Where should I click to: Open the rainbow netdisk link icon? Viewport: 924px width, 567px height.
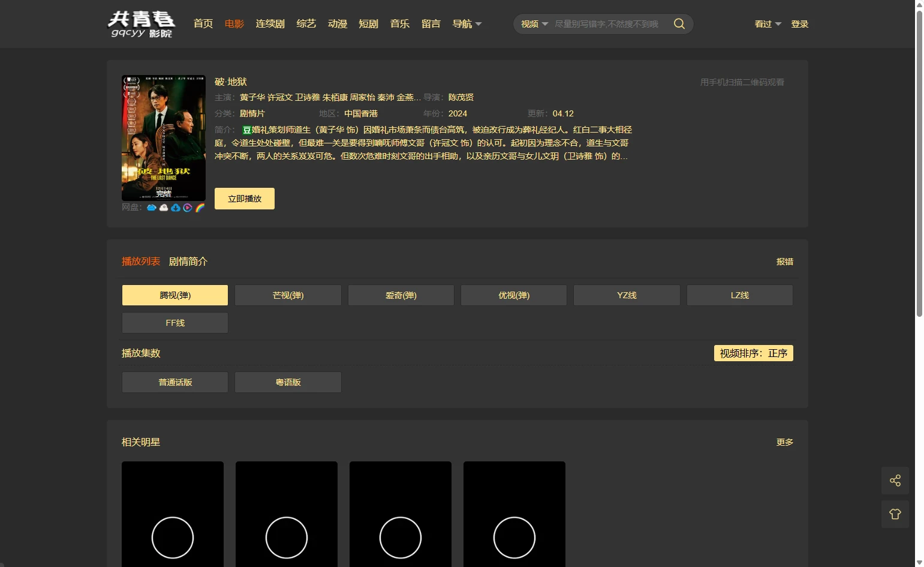(x=200, y=208)
